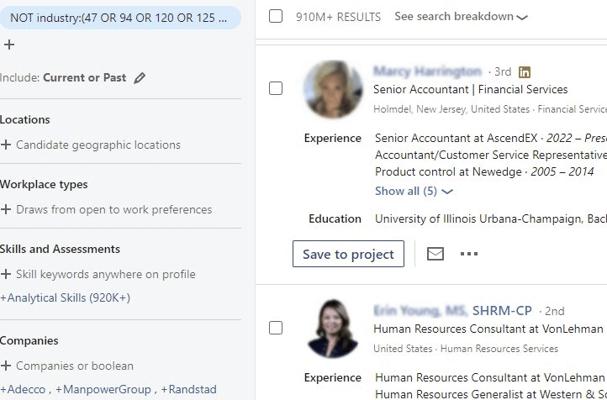The image size is (607, 400).
Task: Expand See search breakdown dropdown
Action: [461, 17]
